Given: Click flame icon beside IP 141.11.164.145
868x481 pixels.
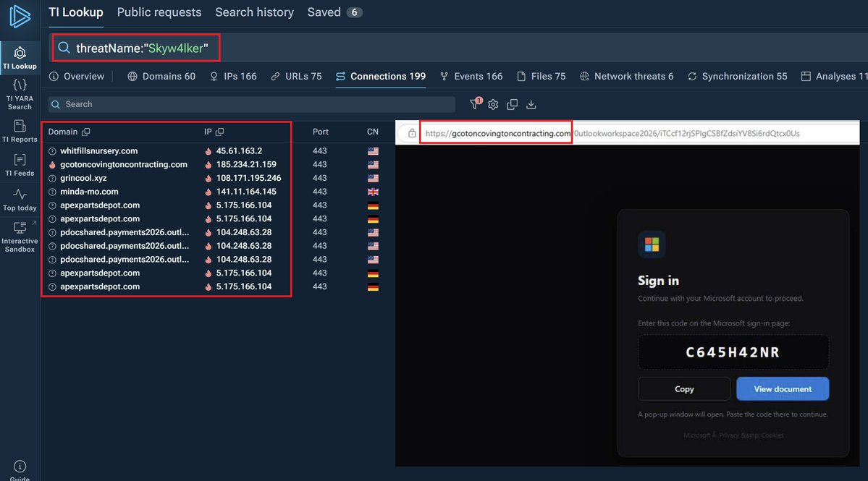Looking at the screenshot, I should point(208,192).
